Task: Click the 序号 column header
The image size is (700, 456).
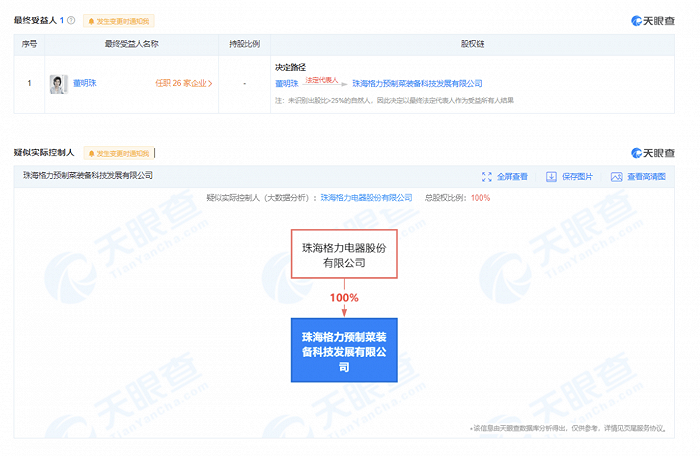Action: (29, 44)
